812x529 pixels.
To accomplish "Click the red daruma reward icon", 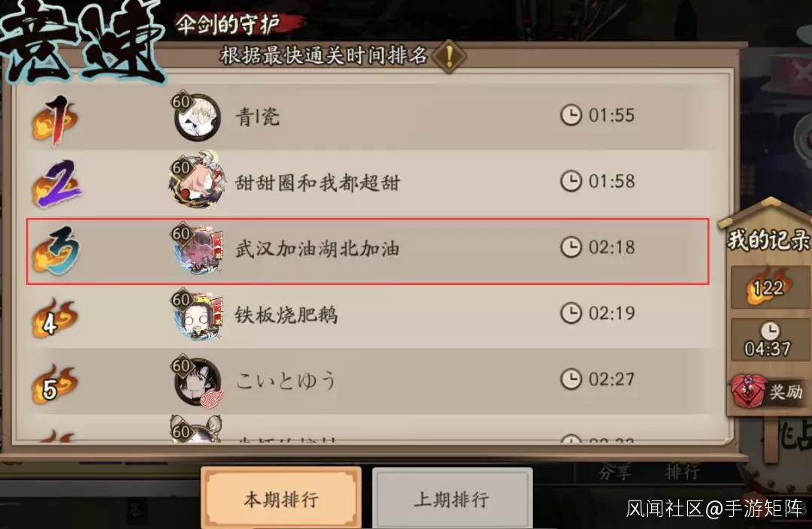I will coord(748,391).
